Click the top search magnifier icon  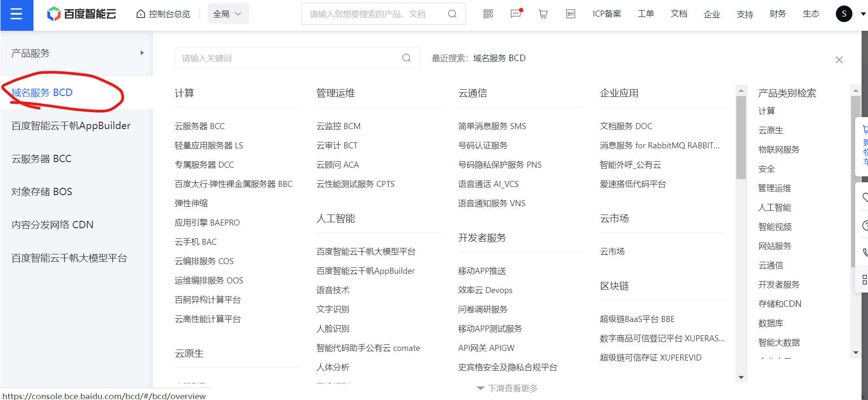(452, 14)
